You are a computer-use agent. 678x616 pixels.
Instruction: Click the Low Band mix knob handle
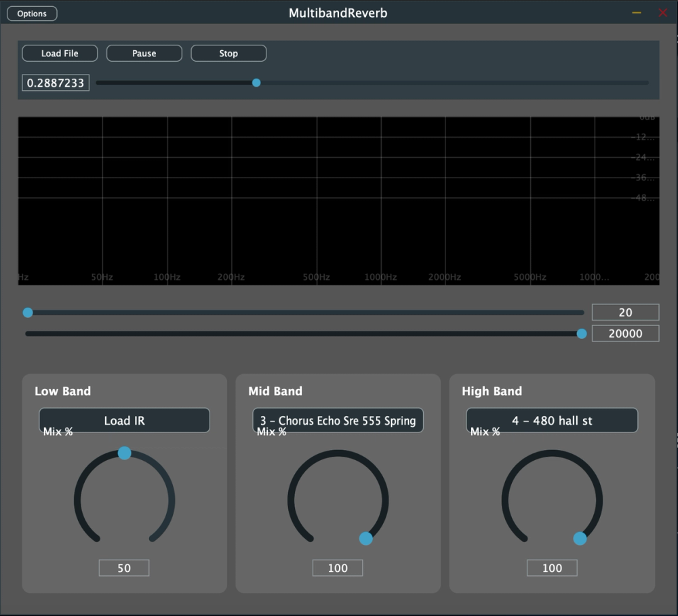click(x=124, y=453)
